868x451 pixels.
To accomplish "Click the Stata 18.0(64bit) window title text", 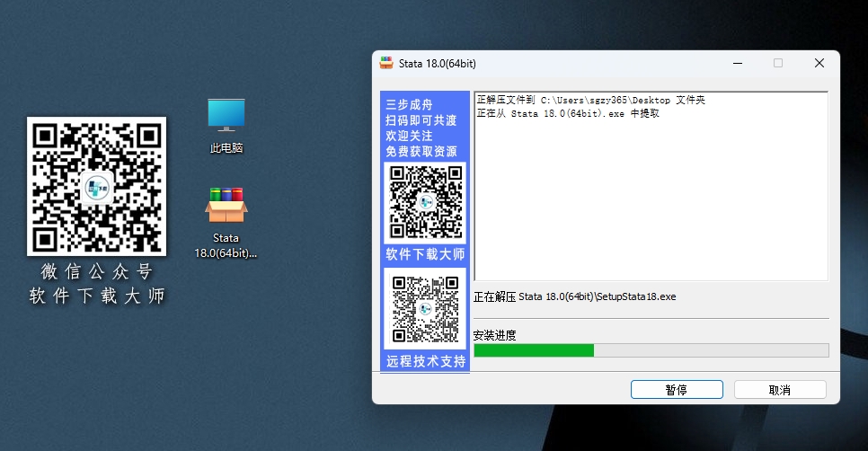I will [438, 64].
